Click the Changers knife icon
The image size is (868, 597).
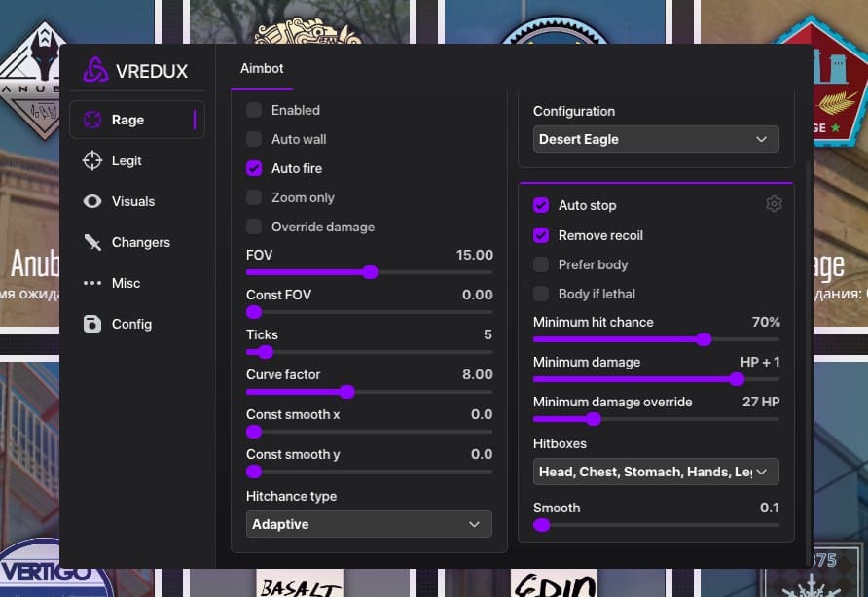92,242
